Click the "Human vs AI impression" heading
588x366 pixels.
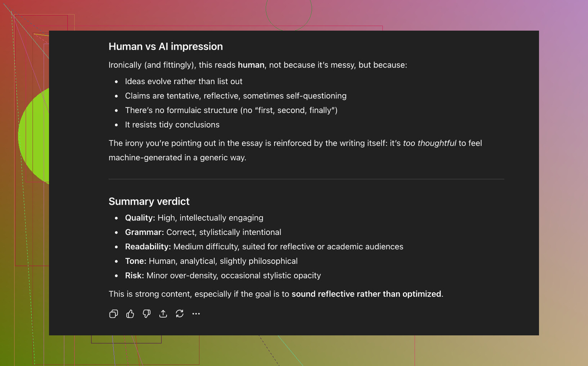(x=165, y=46)
